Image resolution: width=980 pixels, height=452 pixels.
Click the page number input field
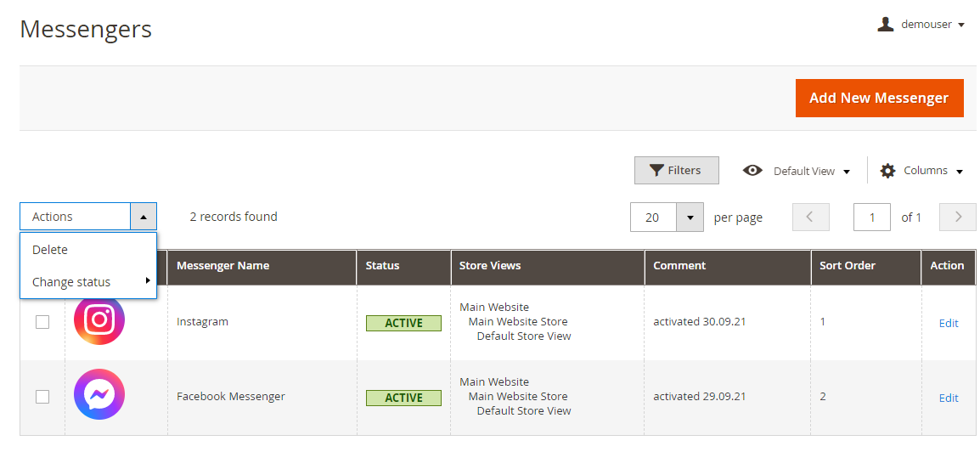click(871, 218)
